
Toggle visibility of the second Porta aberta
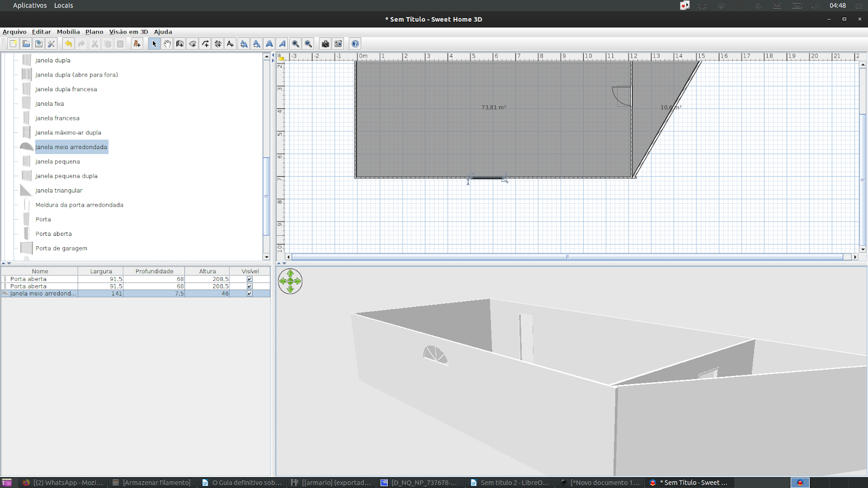tap(249, 286)
